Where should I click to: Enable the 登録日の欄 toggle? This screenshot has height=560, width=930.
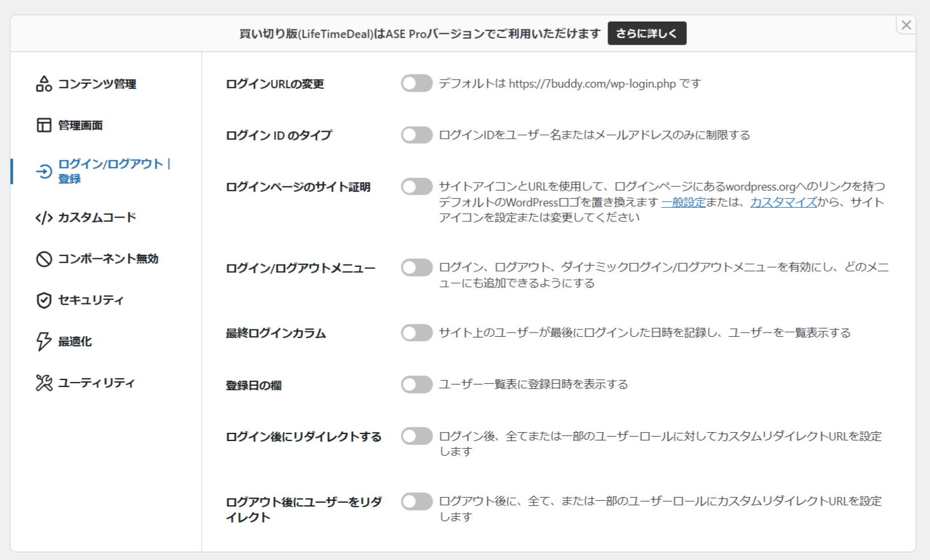point(417,385)
